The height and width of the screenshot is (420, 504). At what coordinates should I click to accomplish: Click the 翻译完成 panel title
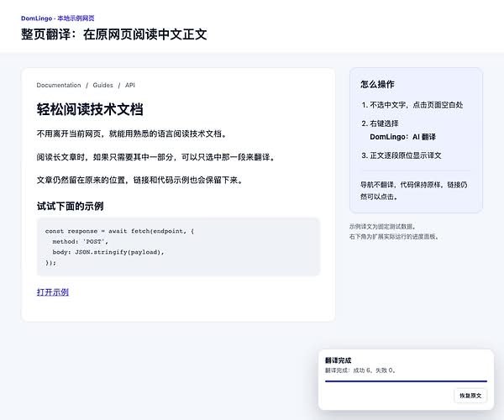point(339,360)
